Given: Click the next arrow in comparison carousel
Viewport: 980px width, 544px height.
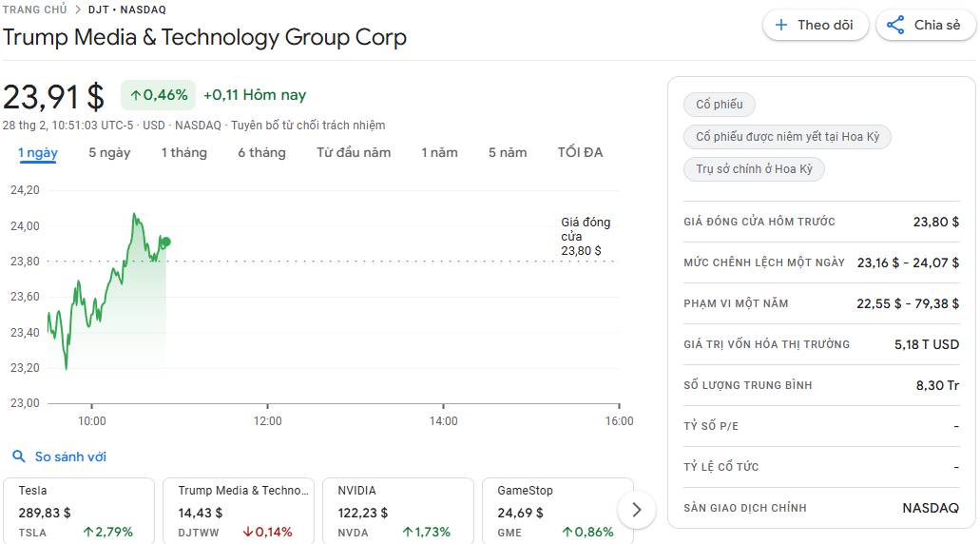Looking at the screenshot, I should [637, 510].
